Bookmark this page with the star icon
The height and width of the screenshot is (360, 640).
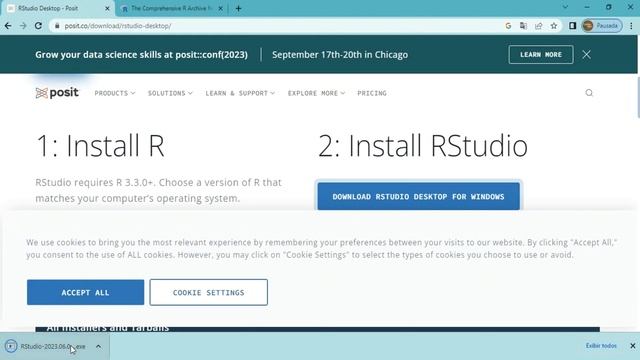click(553, 26)
